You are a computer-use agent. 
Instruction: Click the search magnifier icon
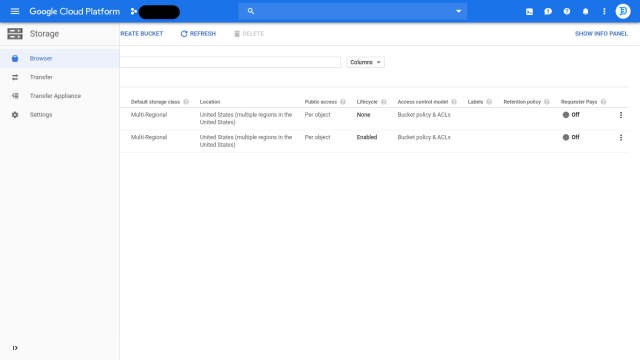coord(251,11)
